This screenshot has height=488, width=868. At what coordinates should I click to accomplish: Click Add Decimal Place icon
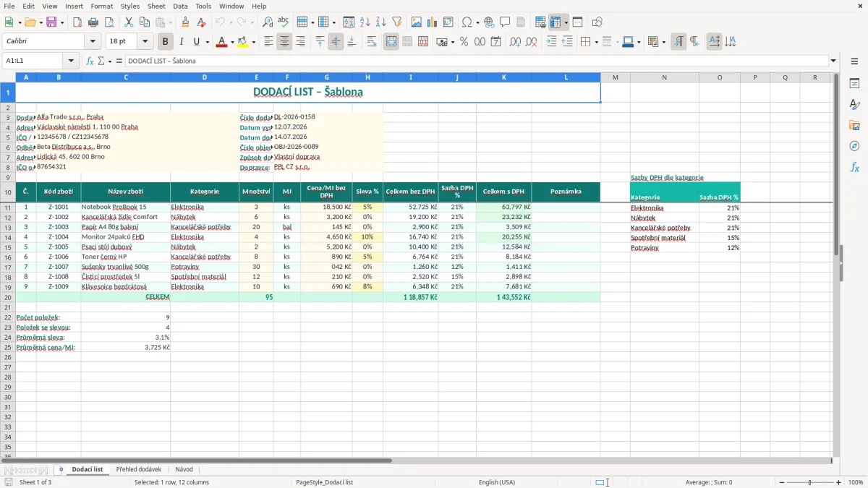(516, 42)
